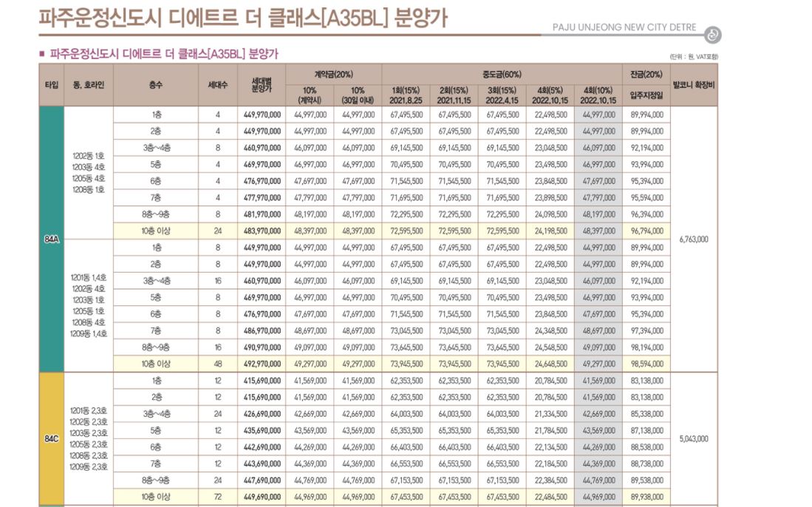This screenshot has height=507, width=812.
Task: Click balance amount '89,938,000'
Action: (646, 497)
